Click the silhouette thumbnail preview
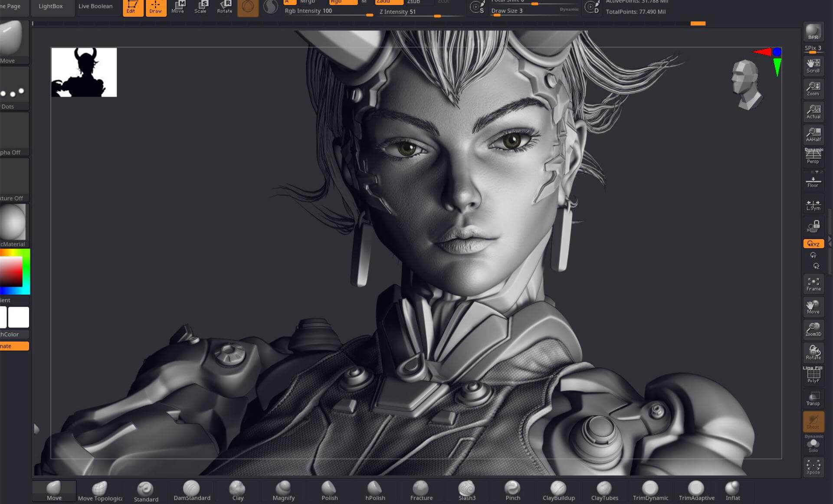Screen dimensions: 833x504 point(84,72)
